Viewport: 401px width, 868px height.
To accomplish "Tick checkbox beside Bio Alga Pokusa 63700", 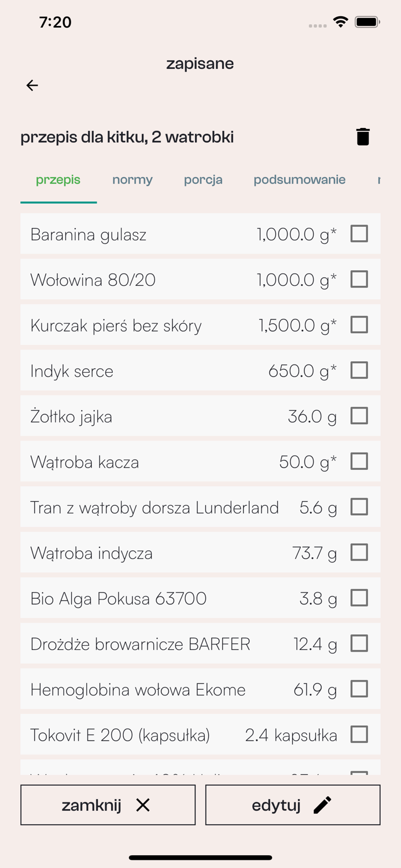I will (x=359, y=598).
